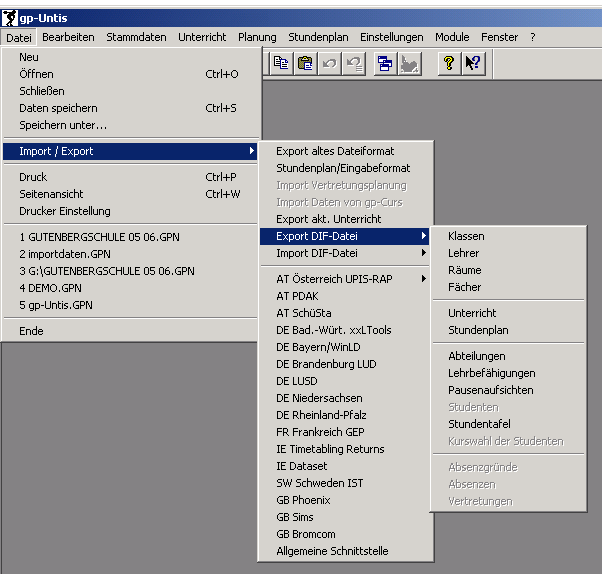The height and width of the screenshot is (574, 602).
Task: Select Klassen from Export DIF-Datei submenu
Action: pyautogui.click(x=466, y=236)
